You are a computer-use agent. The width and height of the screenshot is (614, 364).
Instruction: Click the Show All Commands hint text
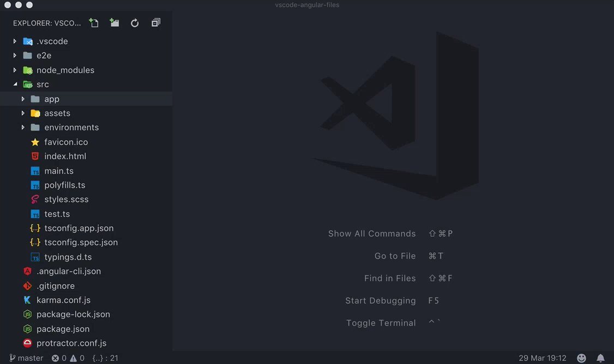[371, 234]
